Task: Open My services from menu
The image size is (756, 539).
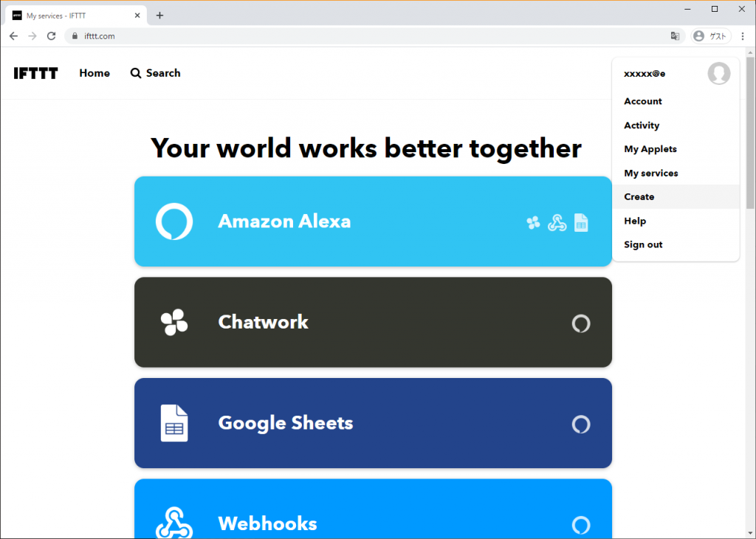Action: pyautogui.click(x=651, y=173)
